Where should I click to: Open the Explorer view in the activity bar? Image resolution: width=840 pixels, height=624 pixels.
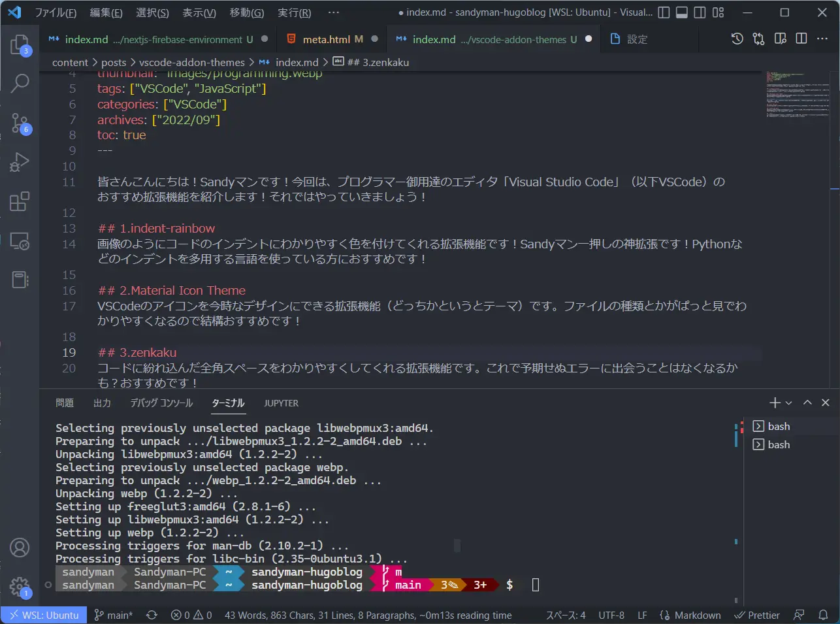point(20,44)
